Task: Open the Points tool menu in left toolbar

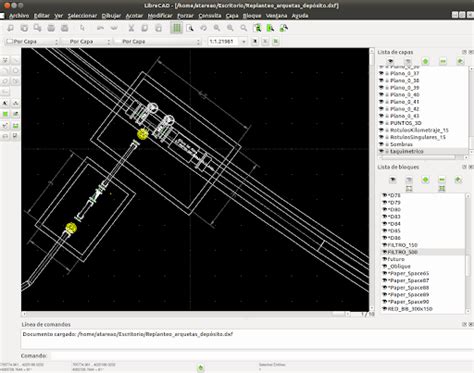Action: (x=5, y=60)
